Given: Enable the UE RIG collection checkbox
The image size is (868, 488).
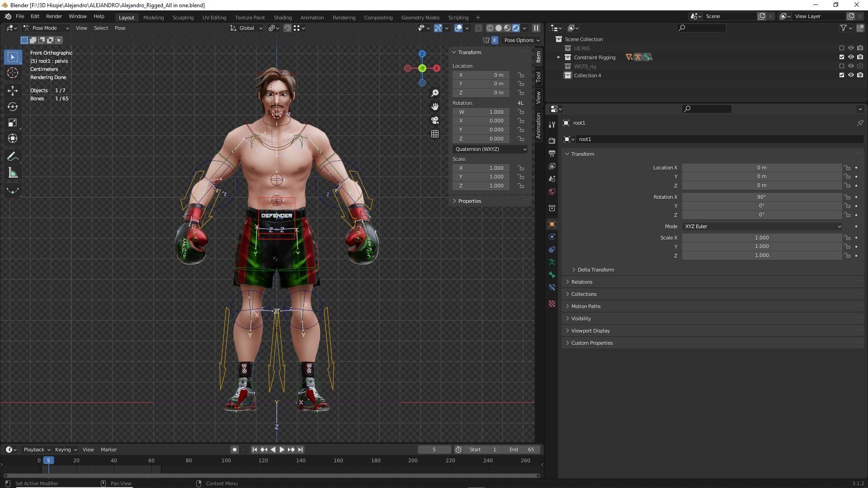Looking at the screenshot, I should click(841, 48).
